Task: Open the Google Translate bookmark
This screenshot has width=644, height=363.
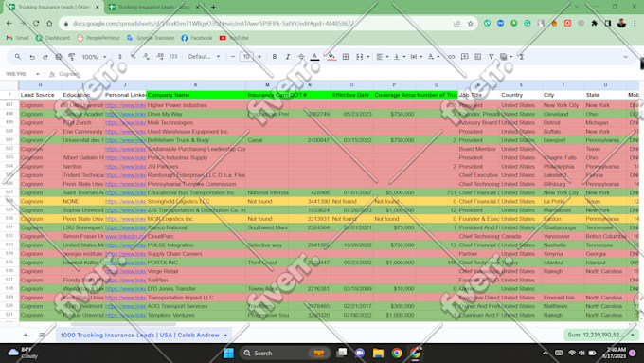Action: (x=151, y=38)
